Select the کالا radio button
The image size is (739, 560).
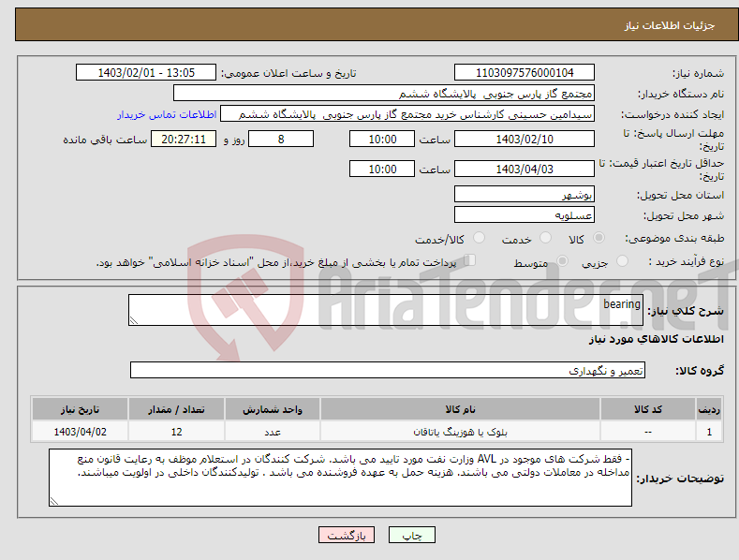click(x=599, y=238)
